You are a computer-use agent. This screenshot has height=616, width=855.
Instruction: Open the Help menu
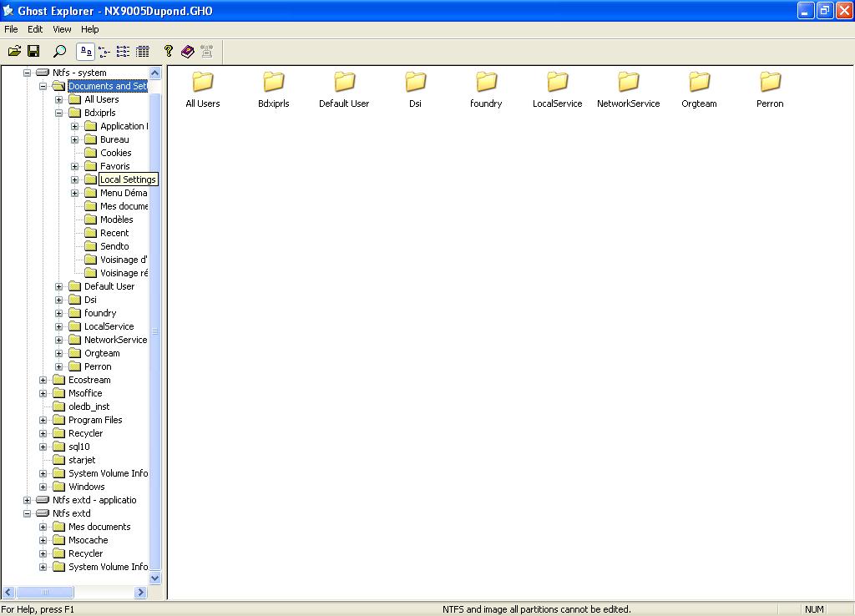90,29
